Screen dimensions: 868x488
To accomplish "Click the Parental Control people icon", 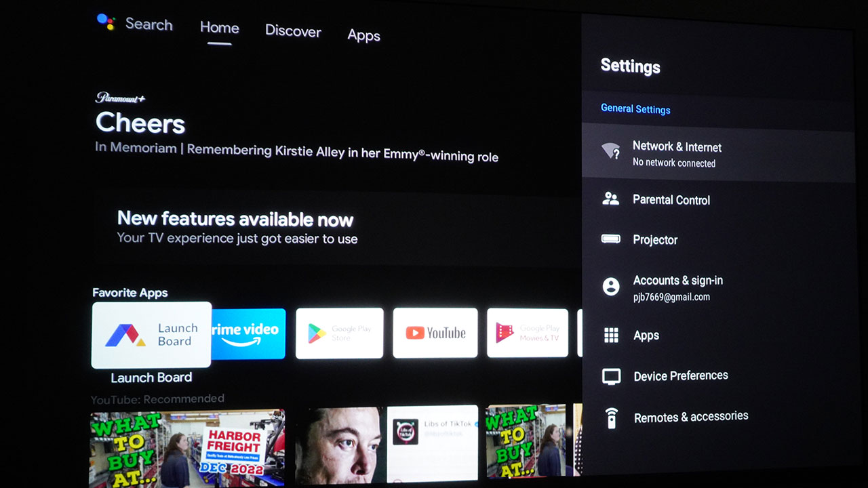I will pyautogui.click(x=611, y=199).
